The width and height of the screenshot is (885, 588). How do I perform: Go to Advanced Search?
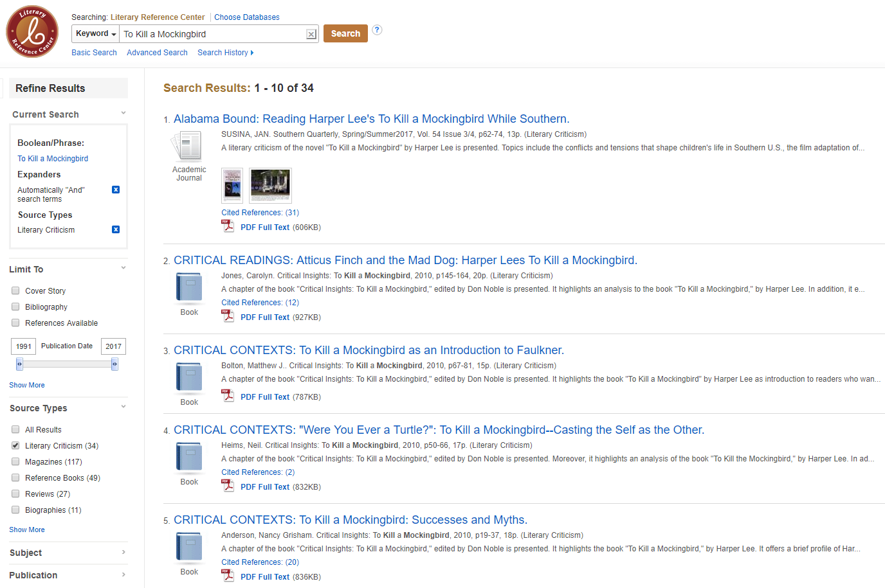click(x=157, y=53)
